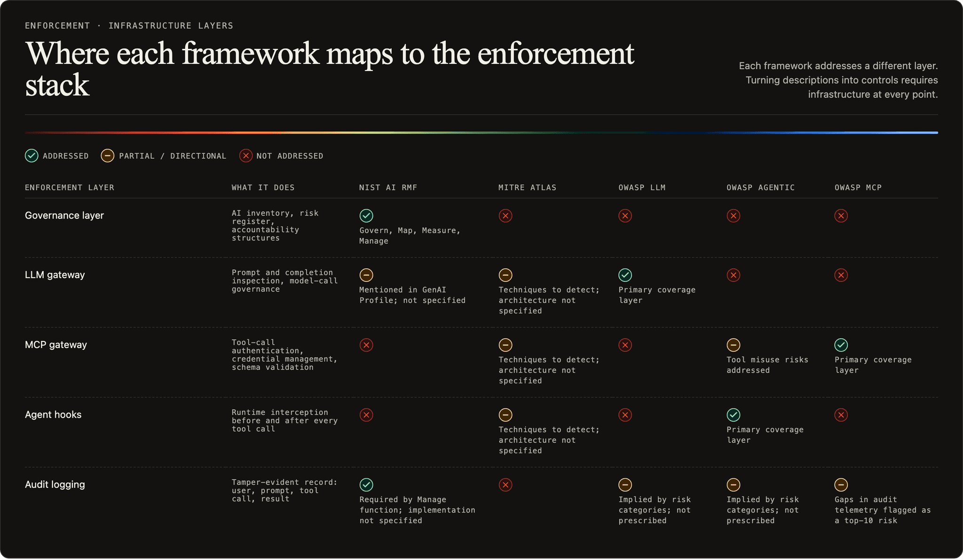963x560 pixels.
Task: Click Audit logging NIST AI RMF checkmark icon
Action: (x=366, y=485)
